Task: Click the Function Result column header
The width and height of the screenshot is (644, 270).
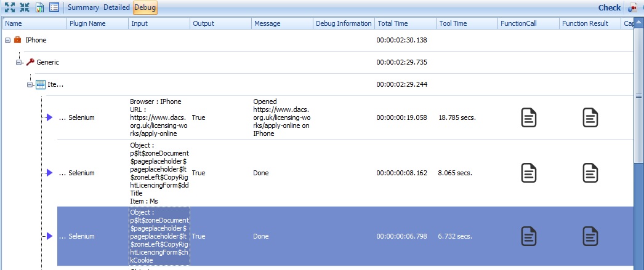Action: 590,23
